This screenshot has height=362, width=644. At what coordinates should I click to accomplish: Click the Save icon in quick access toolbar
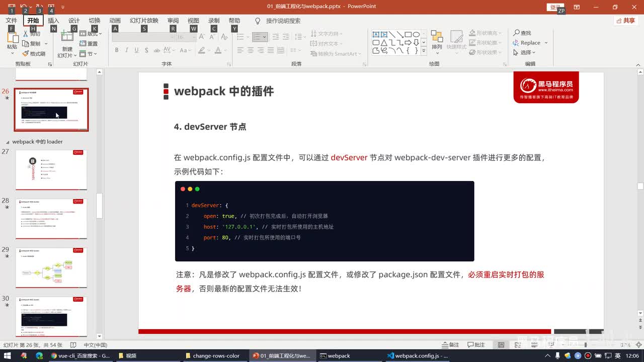coord(12,7)
